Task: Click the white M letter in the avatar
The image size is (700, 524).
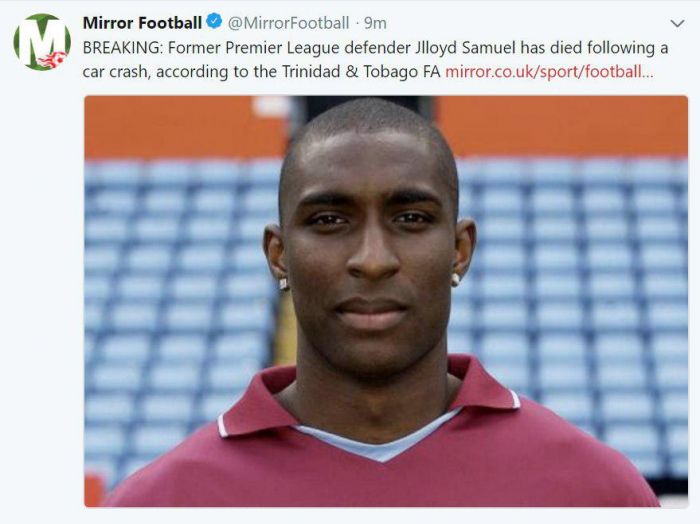Action: [x=41, y=38]
